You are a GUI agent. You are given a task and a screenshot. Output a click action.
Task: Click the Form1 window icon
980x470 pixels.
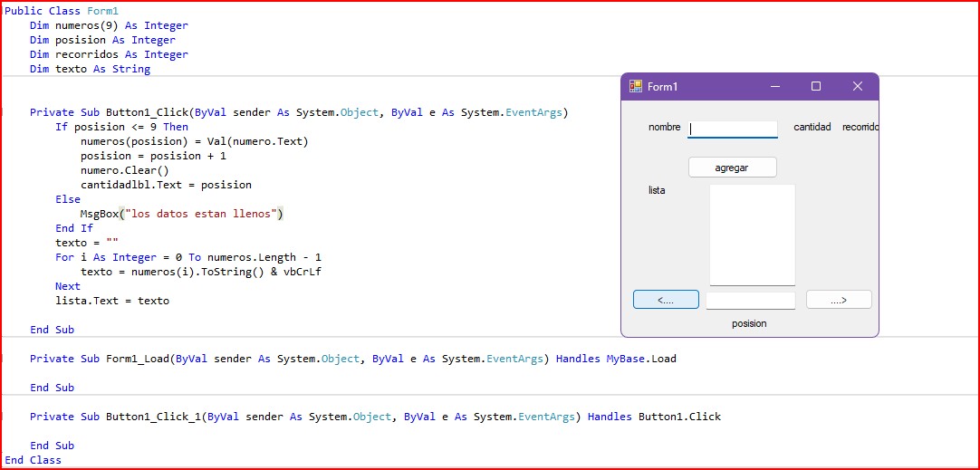(x=636, y=86)
